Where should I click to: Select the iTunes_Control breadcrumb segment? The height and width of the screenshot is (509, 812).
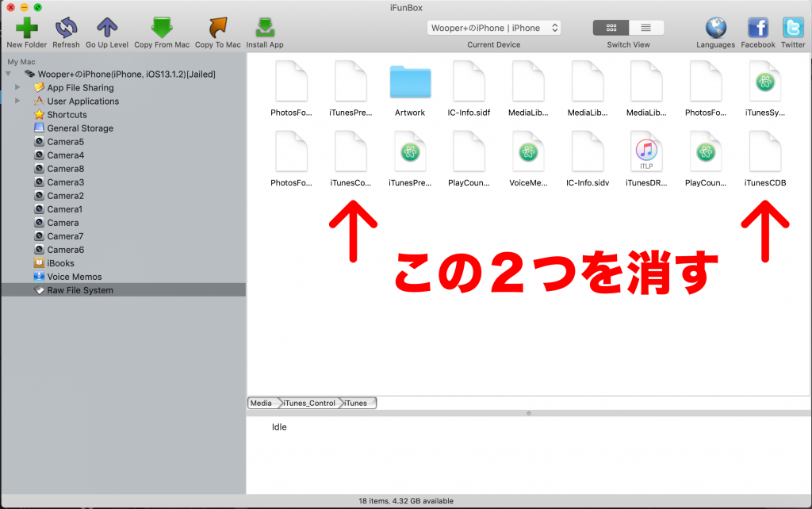(309, 403)
